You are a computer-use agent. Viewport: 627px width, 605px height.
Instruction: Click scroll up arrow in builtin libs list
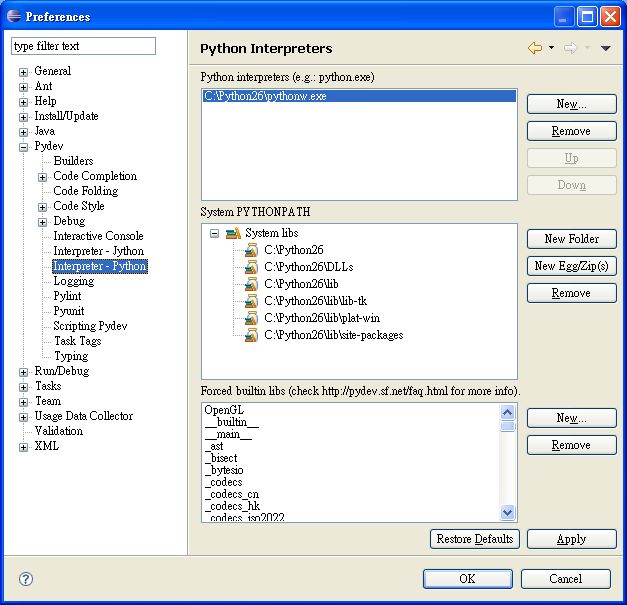pos(507,412)
